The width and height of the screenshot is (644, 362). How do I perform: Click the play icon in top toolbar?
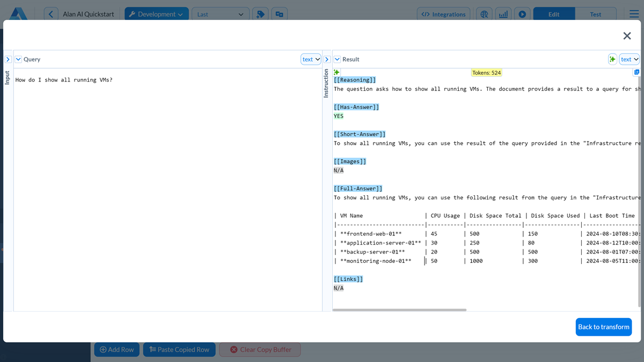(522, 14)
